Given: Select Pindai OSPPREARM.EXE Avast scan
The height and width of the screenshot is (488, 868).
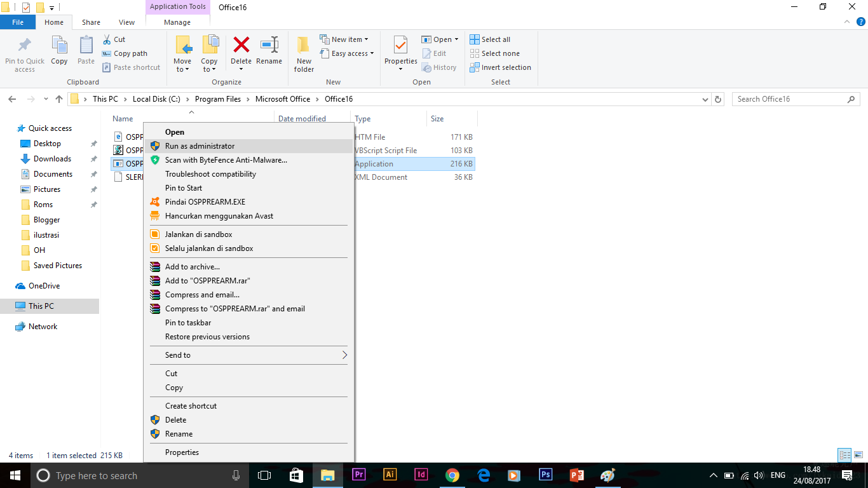Looking at the screenshot, I should [248, 202].
